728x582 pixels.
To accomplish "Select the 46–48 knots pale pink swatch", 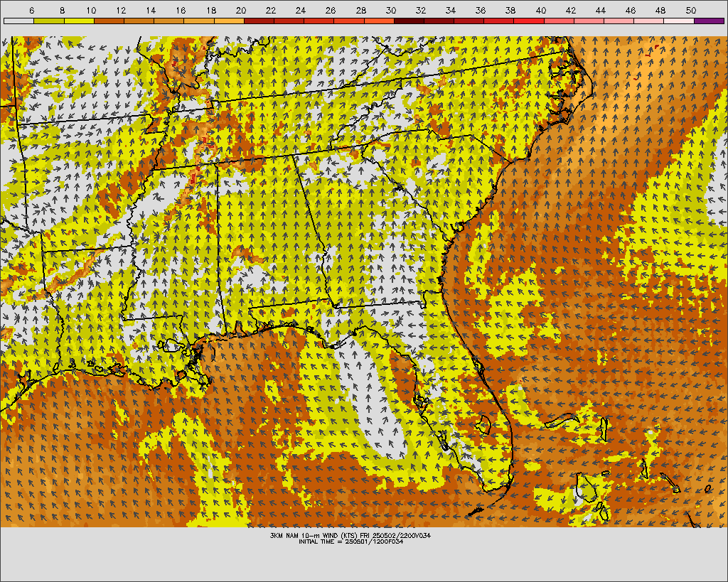I will click(649, 21).
